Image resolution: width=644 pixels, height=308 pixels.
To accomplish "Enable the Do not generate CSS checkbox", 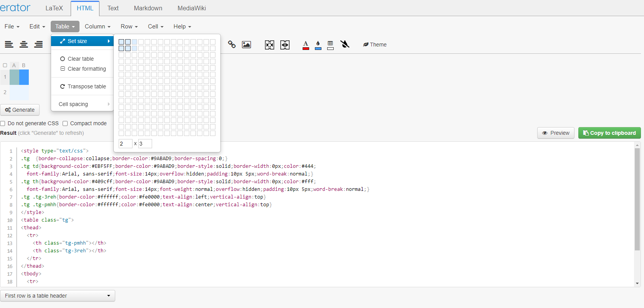I will pos(3,123).
